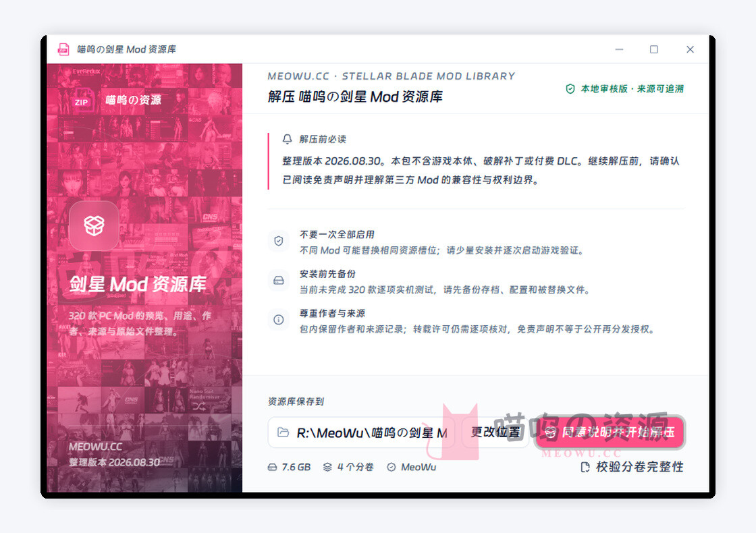Click sidebar title 剑星 Mod 资源库
The width and height of the screenshot is (756, 533).
tap(138, 284)
